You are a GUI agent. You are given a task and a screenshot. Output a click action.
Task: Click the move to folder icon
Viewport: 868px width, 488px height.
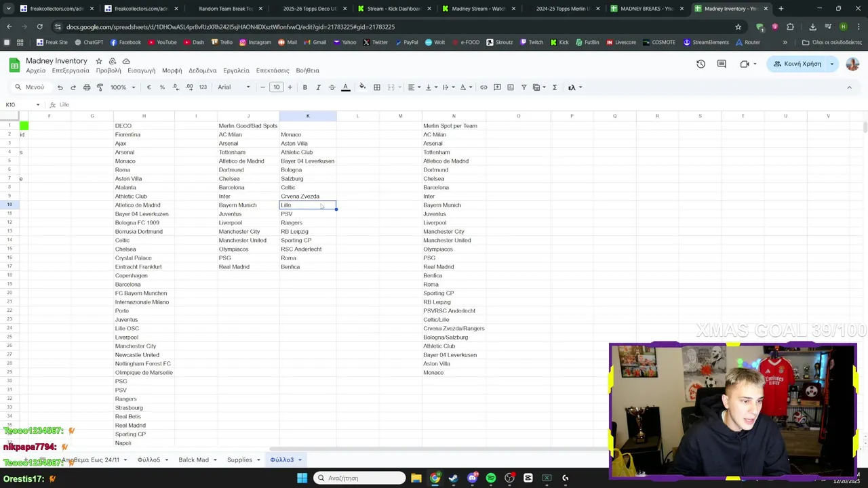pyautogui.click(x=113, y=61)
